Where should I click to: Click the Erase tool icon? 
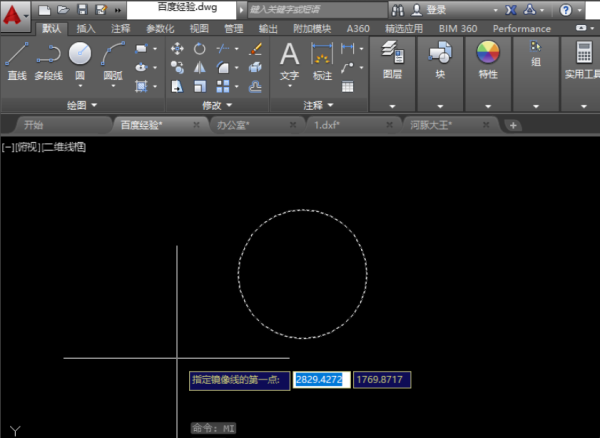[x=255, y=49]
